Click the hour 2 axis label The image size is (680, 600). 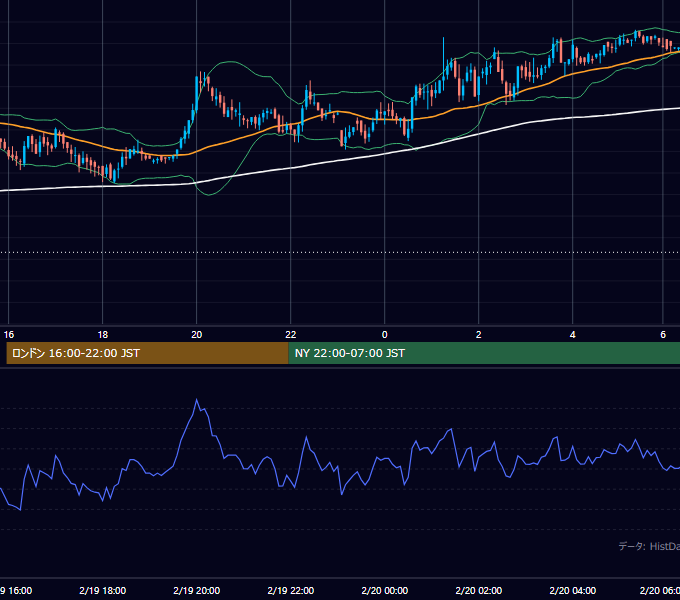478,335
